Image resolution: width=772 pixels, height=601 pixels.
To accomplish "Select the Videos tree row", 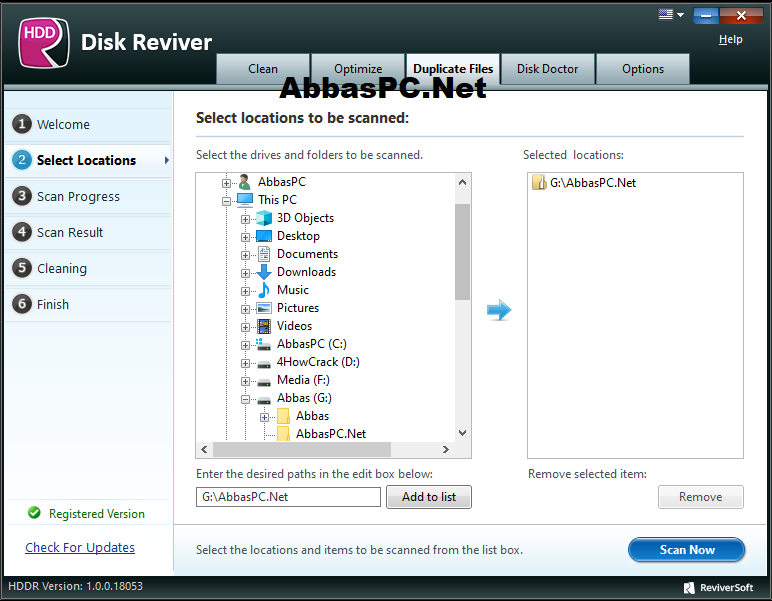I will pos(294,326).
